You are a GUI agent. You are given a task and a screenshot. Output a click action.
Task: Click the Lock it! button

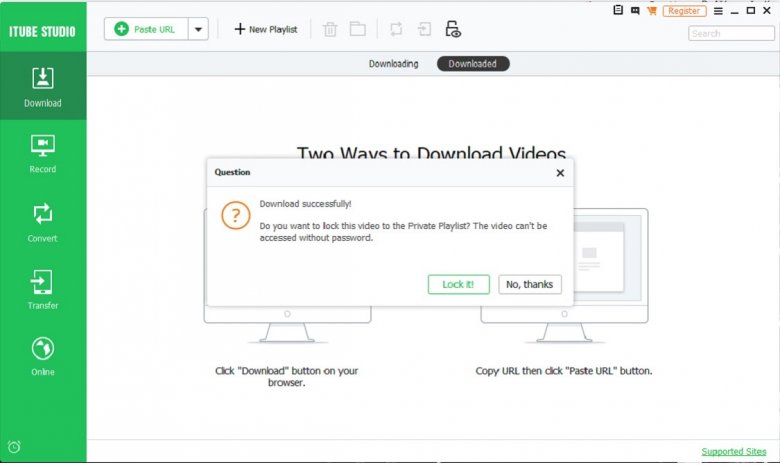(458, 284)
